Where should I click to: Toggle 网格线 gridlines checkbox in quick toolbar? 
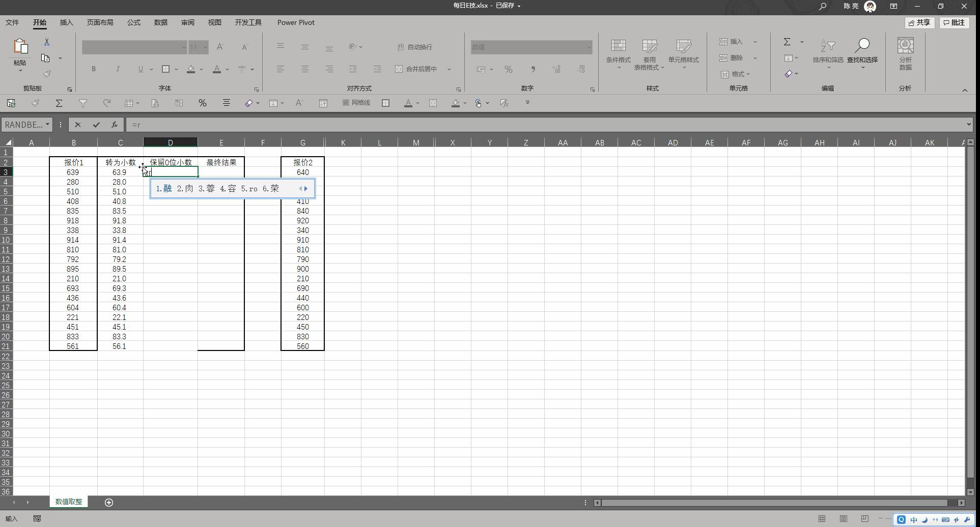pos(346,103)
